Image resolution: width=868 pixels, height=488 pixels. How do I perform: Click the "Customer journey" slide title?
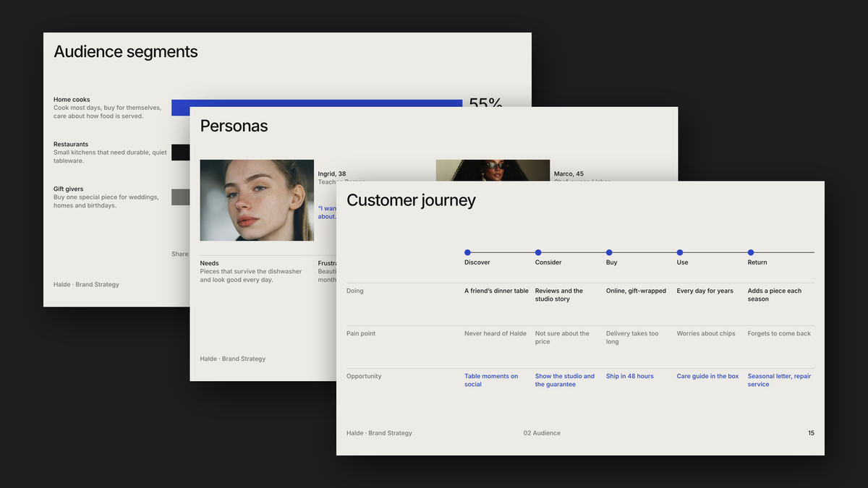click(x=411, y=200)
